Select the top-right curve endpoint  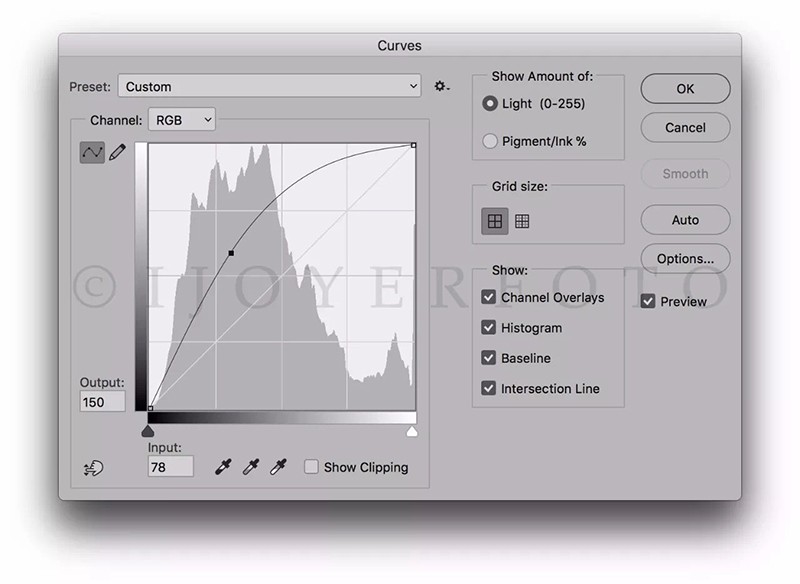[414, 145]
